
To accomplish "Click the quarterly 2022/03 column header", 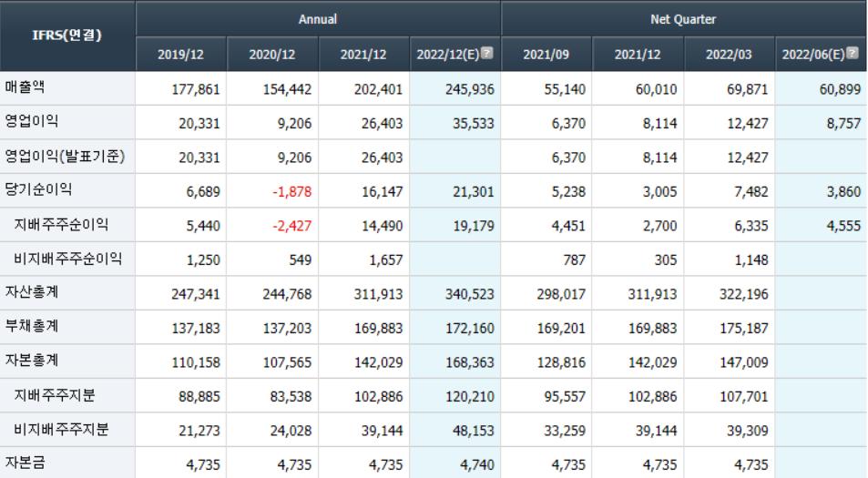I will [x=729, y=55].
